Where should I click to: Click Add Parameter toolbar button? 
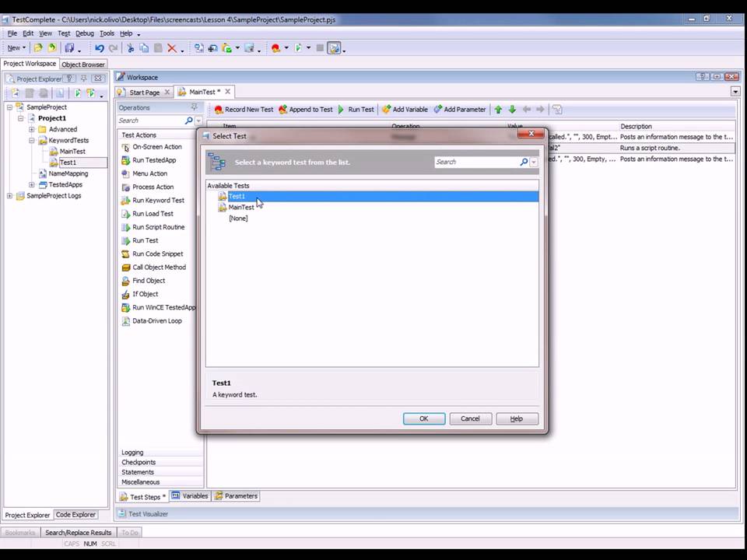coord(459,110)
